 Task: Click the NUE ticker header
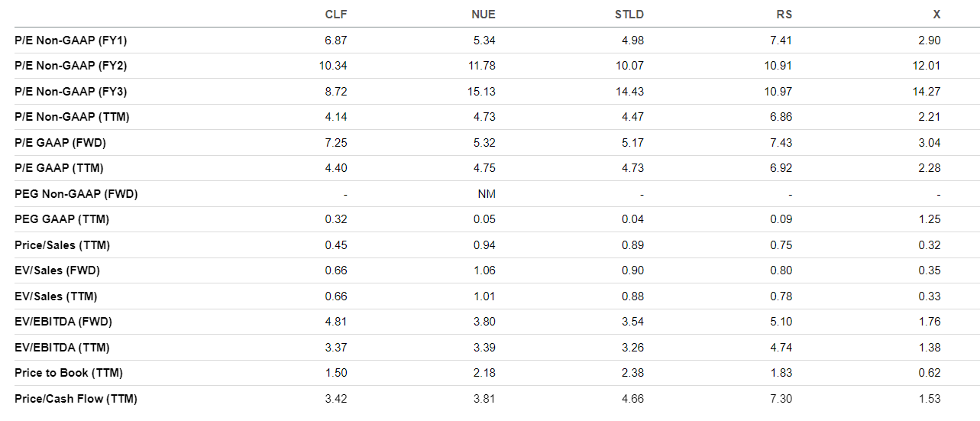pos(484,15)
